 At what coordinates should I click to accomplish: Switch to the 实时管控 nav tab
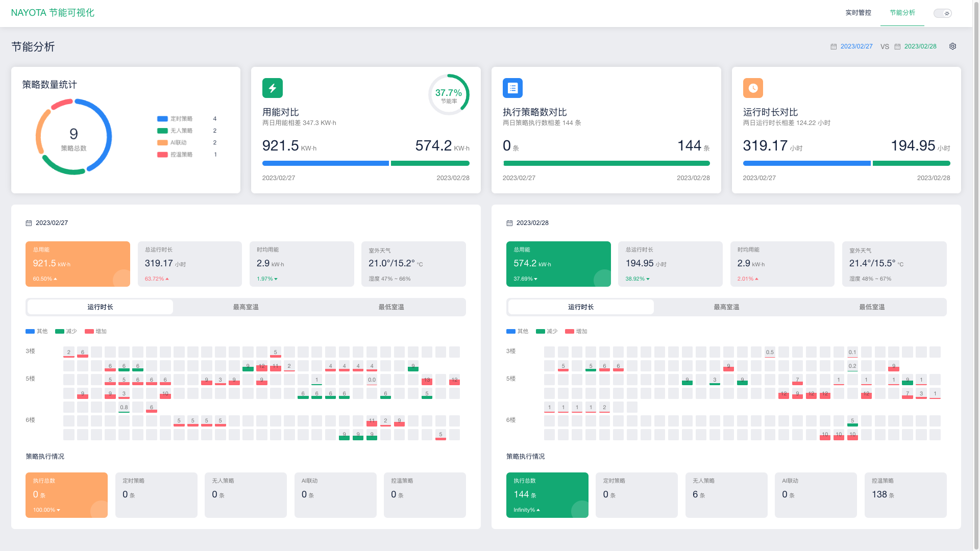[858, 13]
